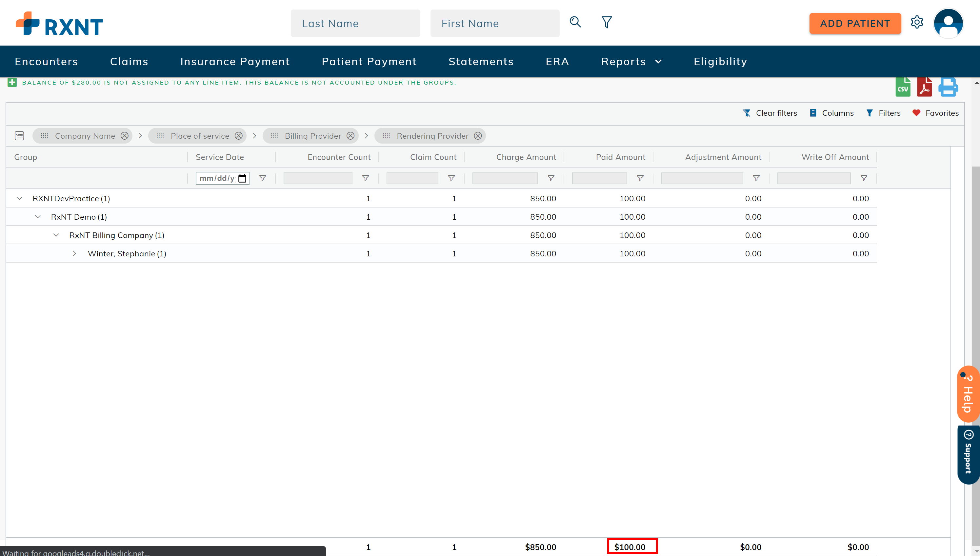The image size is (980, 556).
Task: Export report as PDF
Action: pyautogui.click(x=924, y=87)
